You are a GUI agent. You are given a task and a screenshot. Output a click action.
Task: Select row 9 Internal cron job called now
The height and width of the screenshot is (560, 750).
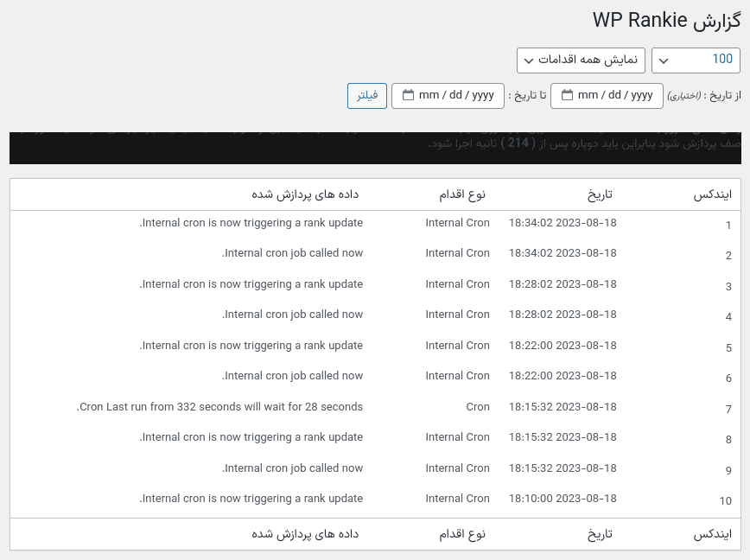click(x=292, y=468)
